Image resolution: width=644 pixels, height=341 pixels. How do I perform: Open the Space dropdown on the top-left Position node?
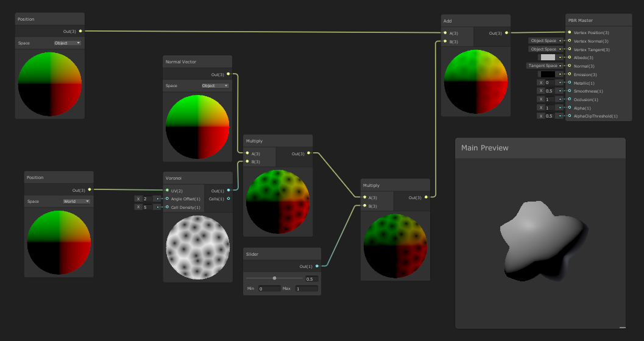68,43
